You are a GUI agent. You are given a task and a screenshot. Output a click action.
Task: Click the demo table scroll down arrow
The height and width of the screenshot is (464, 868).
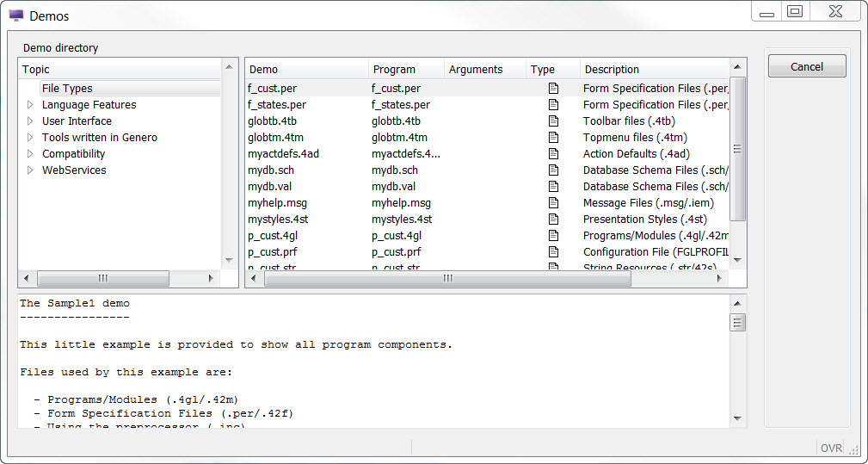point(737,260)
